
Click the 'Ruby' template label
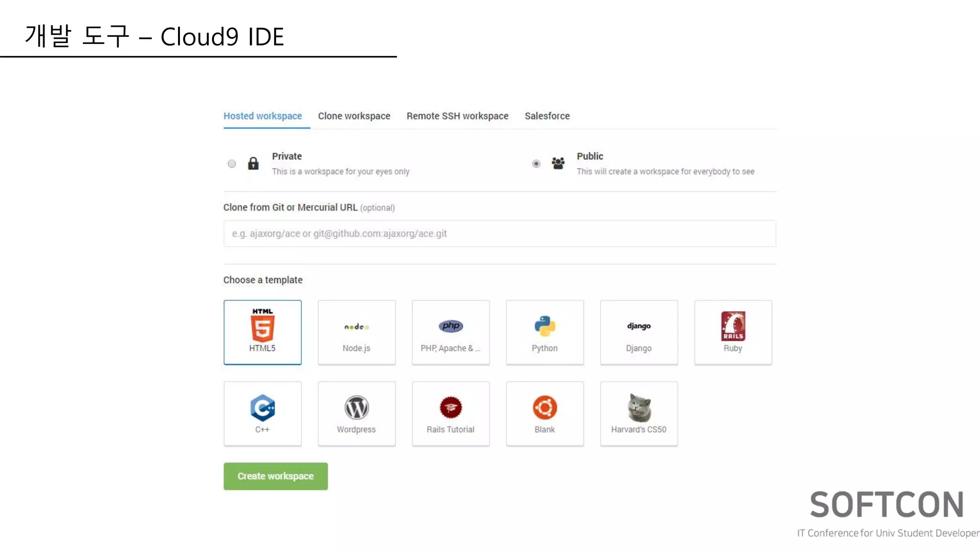(733, 348)
